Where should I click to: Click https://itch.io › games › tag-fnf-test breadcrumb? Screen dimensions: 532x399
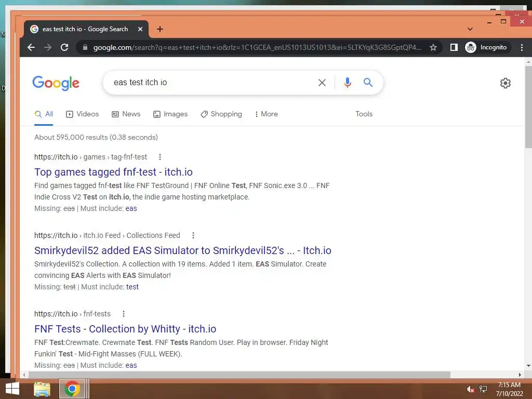coord(90,157)
